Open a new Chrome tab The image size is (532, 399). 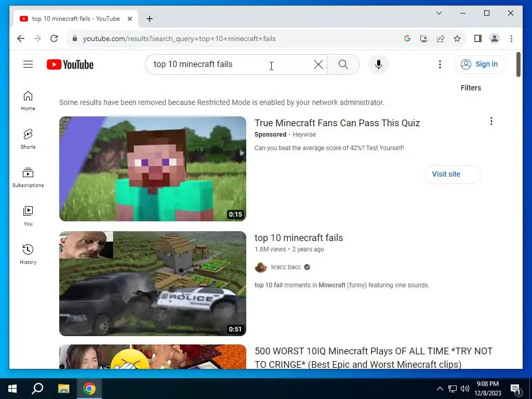tap(150, 19)
